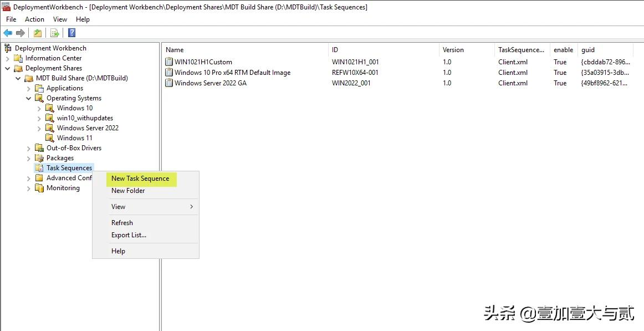Click the Operating Systems folder icon
The height and width of the screenshot is (331, 644).
point(39,98)
